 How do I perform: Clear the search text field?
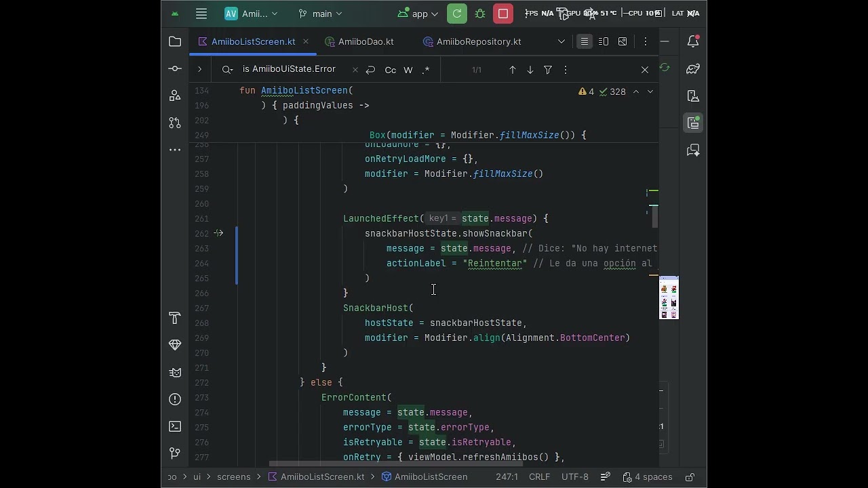coord(355,69)
